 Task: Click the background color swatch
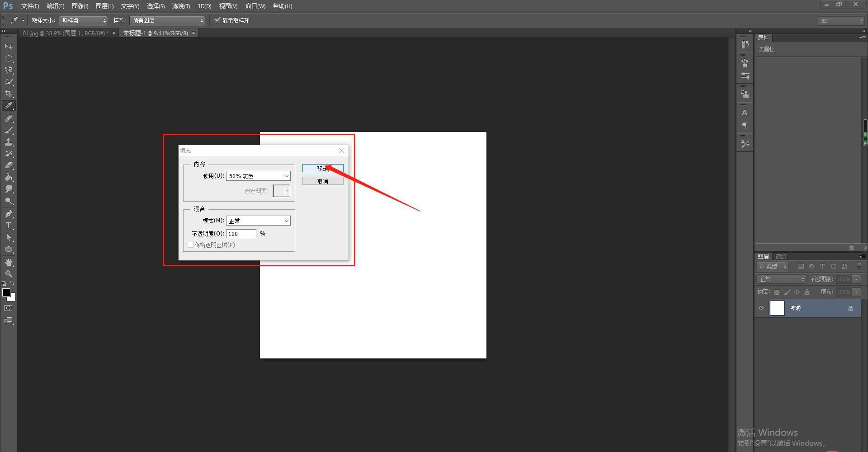pyautogui.click(x=13, y=298)
